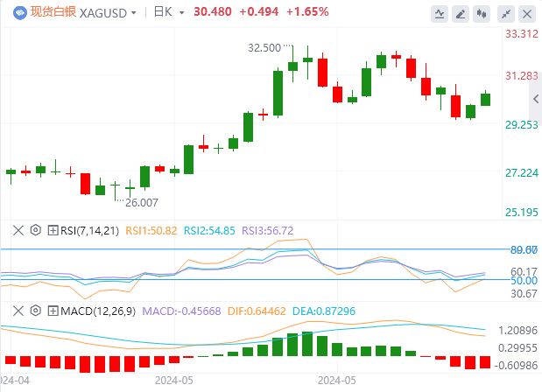The height and width of the screenshot is (392, 542).
Task: Click the 27.224 price axis label
Action: point(522,173)
